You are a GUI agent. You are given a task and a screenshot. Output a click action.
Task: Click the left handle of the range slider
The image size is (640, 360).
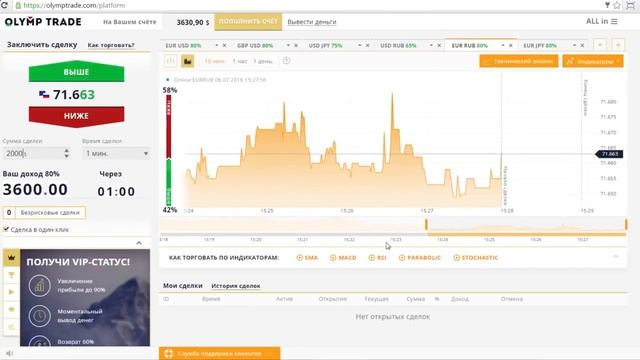click(x=426, y=224)
